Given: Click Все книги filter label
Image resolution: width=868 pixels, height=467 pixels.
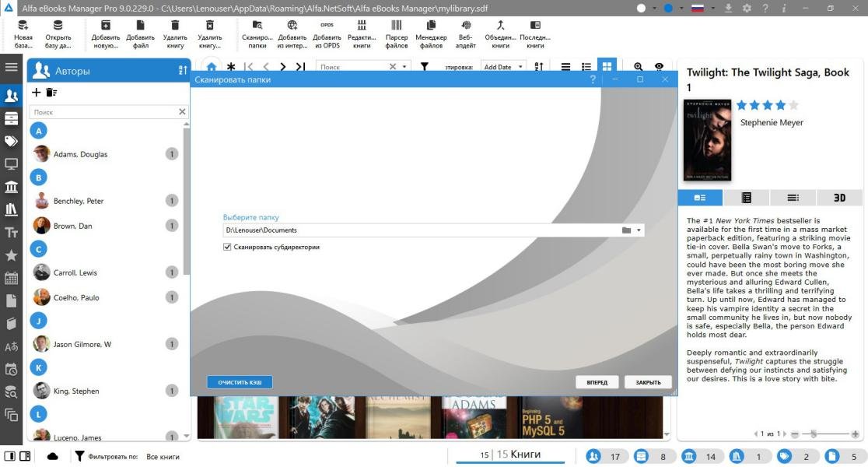Looking at the screenshot, I should coord(163,456).
